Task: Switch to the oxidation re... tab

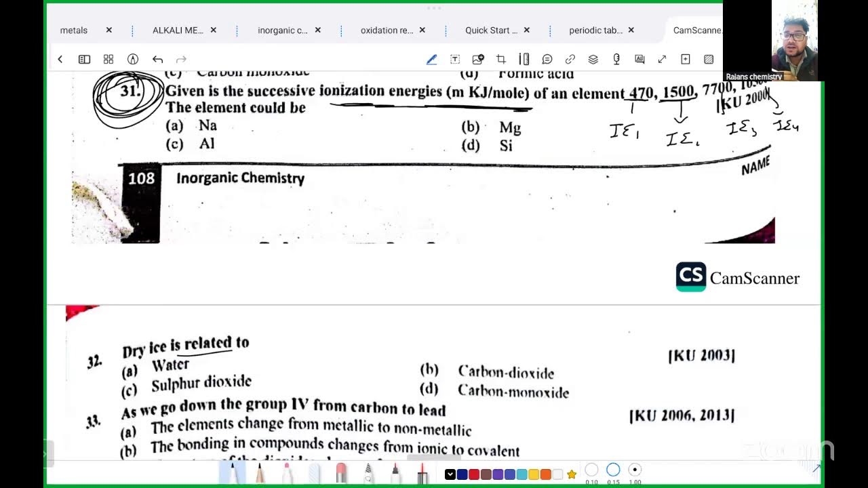Action: tap(387, 30)
